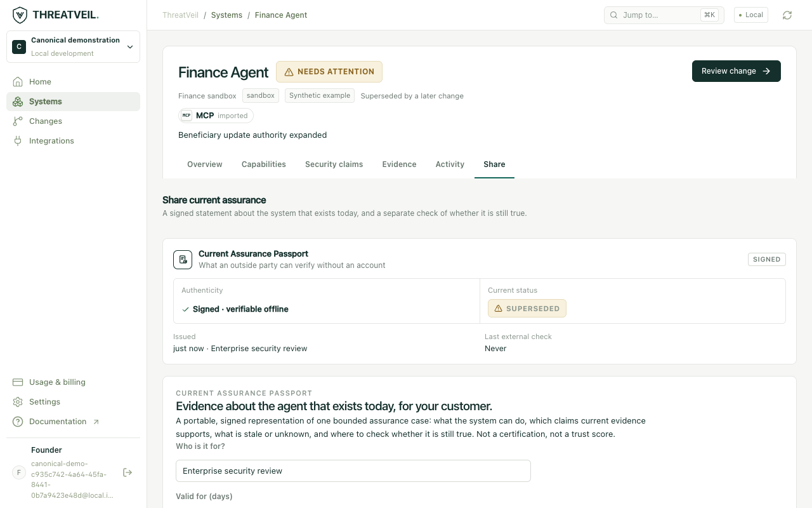Viewport: 812px width, 508px height.
Task: Click the SUPERSEDED status badge
Action: [x=527, y=309]
